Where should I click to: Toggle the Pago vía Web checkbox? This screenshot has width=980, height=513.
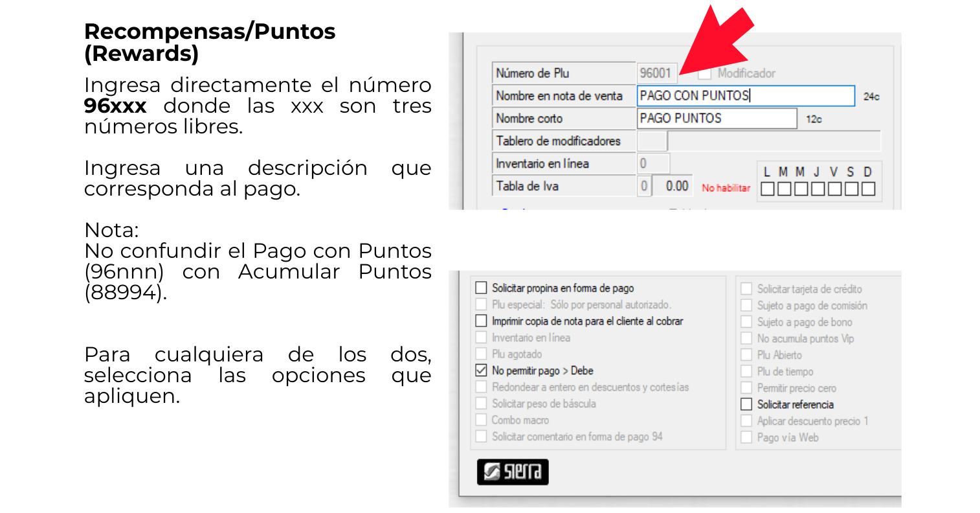(x=746, y=437)
